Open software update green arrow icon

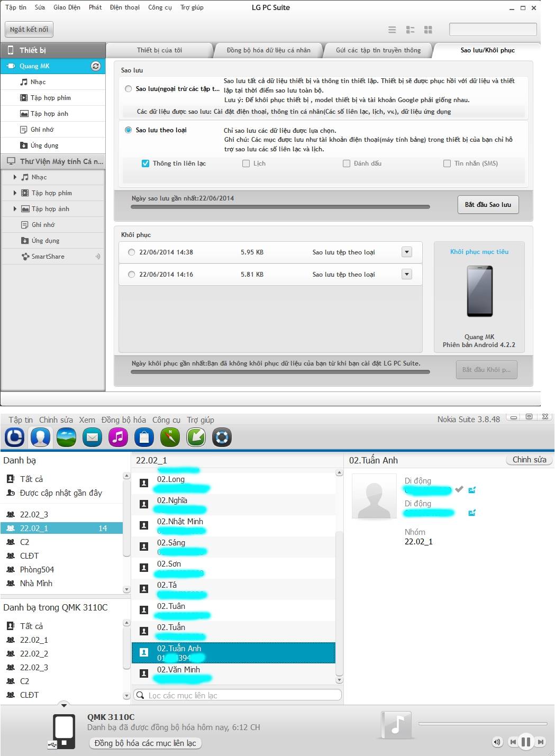[x=196, y=437]
